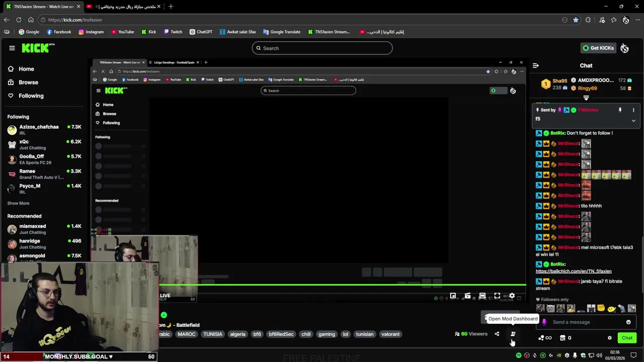
Task: Open Following in Kick sidebar
Action: pyautogui.click(x=26, y=96)
